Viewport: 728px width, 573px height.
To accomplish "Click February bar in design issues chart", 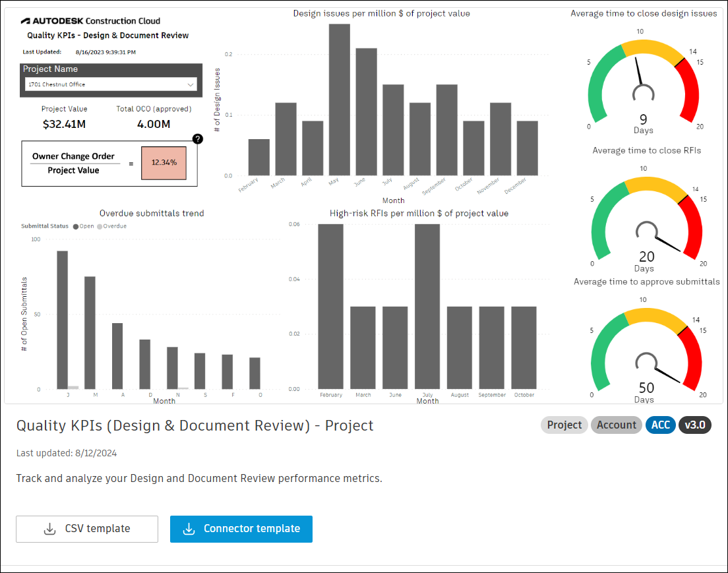I will (x=259, y=158).
